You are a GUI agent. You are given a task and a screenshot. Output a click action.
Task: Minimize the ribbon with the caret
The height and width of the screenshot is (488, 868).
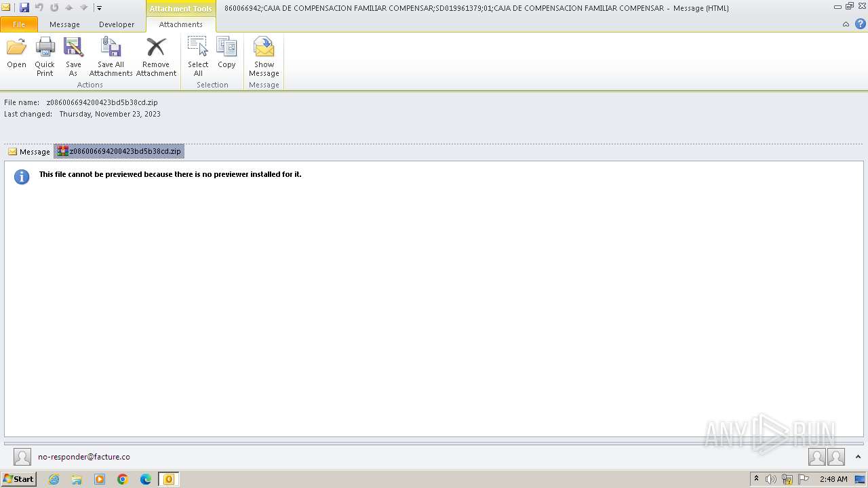click(846, 24)
